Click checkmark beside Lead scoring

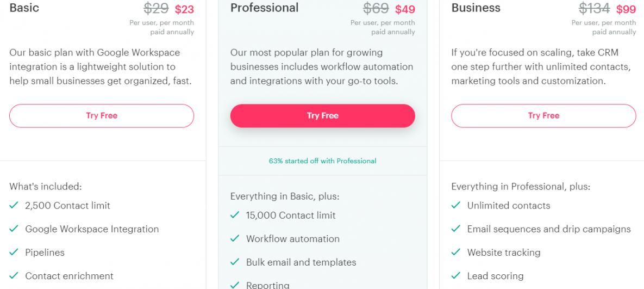[456, 276]
